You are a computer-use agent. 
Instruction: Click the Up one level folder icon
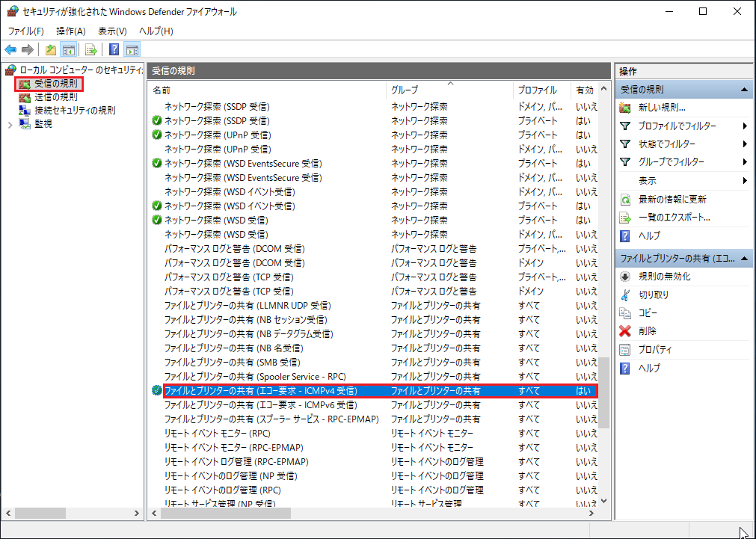tap(51, 49)
